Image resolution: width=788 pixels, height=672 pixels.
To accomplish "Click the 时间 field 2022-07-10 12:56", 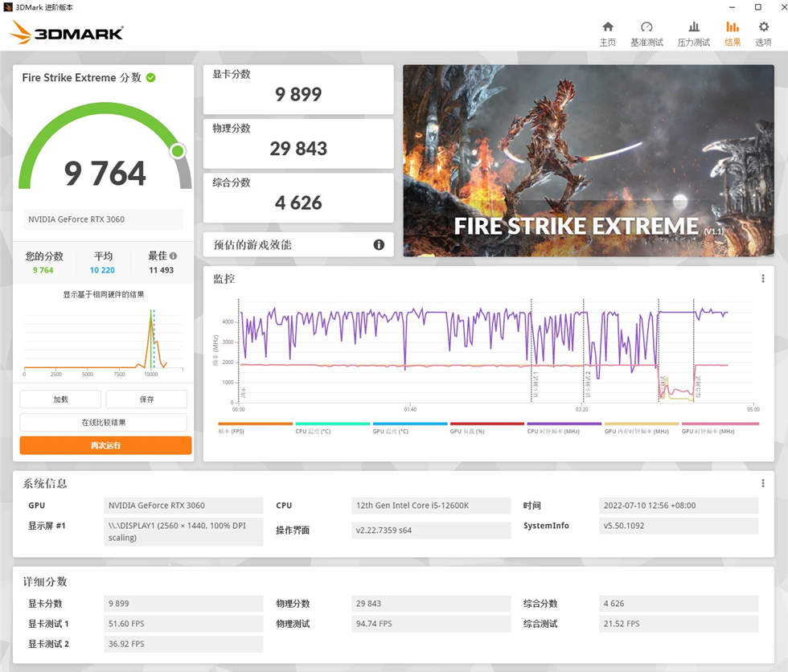I will click(679, 506).
